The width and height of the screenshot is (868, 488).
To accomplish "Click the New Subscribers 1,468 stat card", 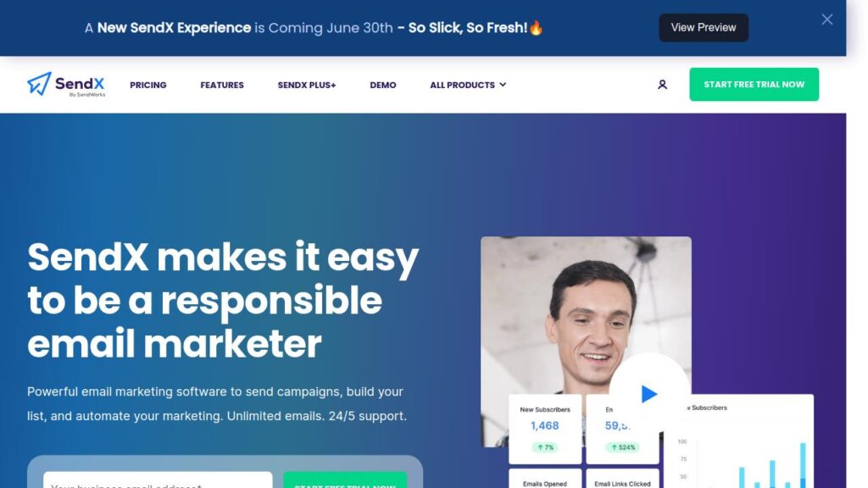I will (545, 429).
